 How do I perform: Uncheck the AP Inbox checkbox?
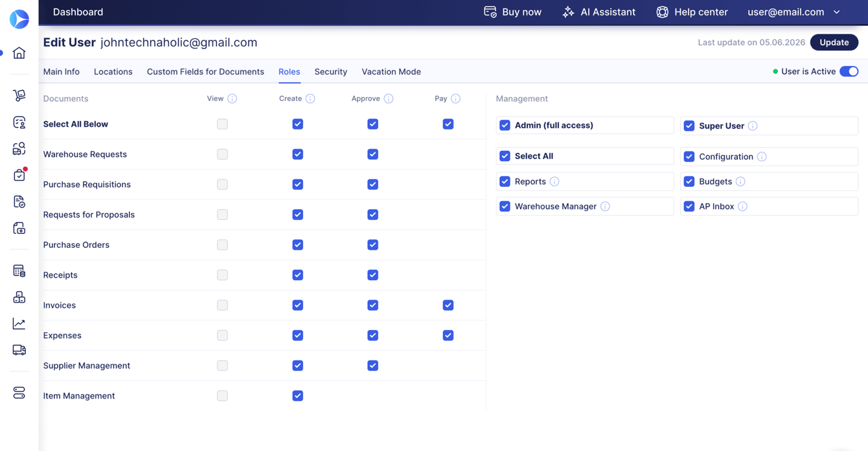(689, 206)
